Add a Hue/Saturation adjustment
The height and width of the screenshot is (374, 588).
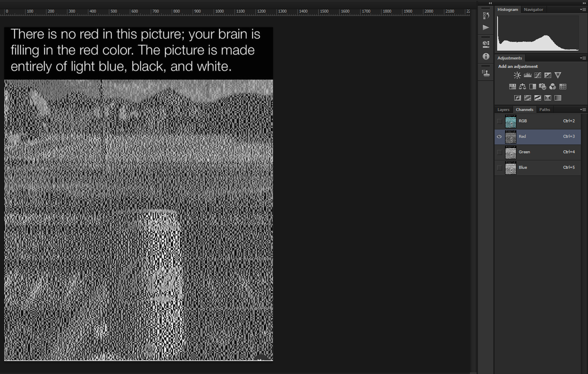coord(512,87)
